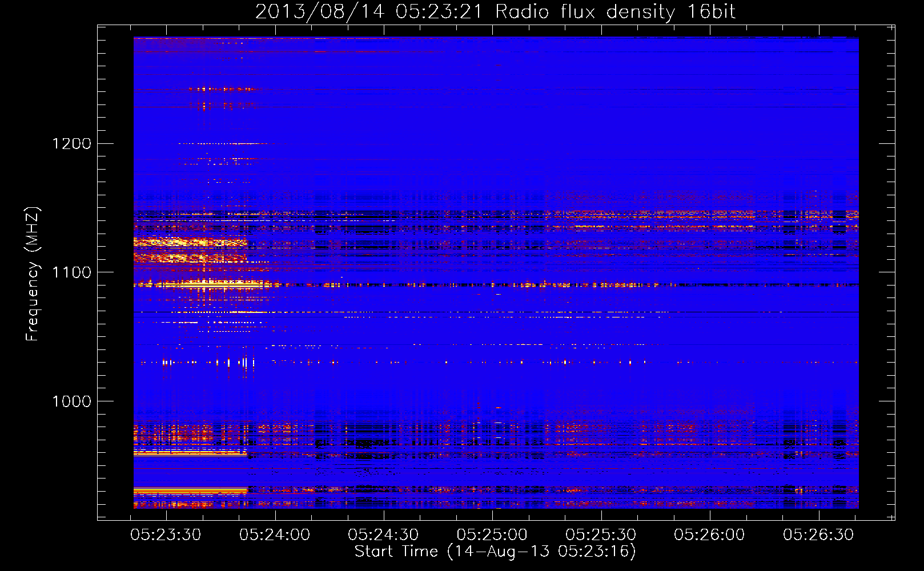924x571 pixels.
Task: Click the plot title "2013/08/14 05:23:21 Radio flux density 16bit"
Action: pyautogui.click(x=495, y=12)
